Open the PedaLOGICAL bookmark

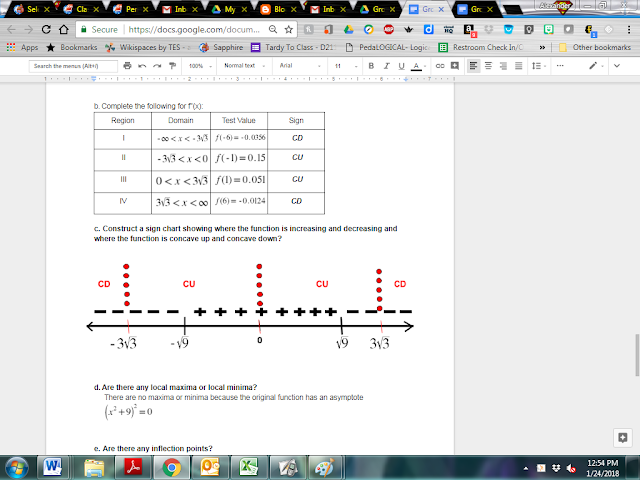[387, 47]
